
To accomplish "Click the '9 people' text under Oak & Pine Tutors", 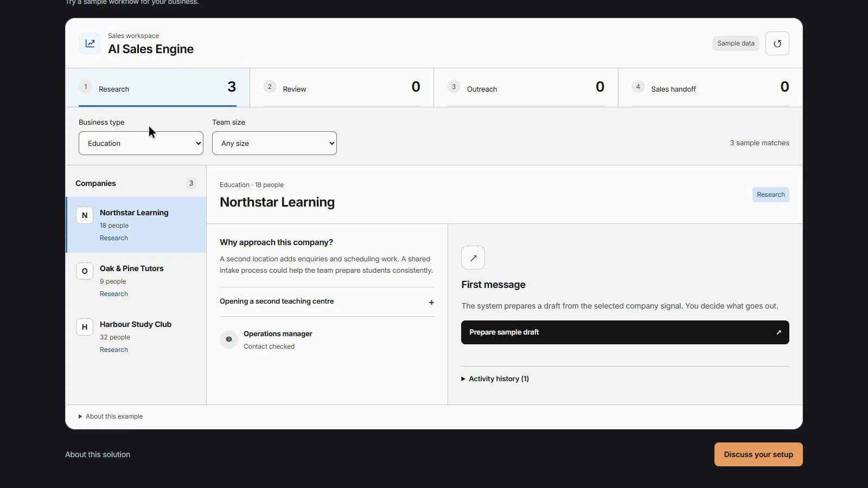I will point(113,281).
